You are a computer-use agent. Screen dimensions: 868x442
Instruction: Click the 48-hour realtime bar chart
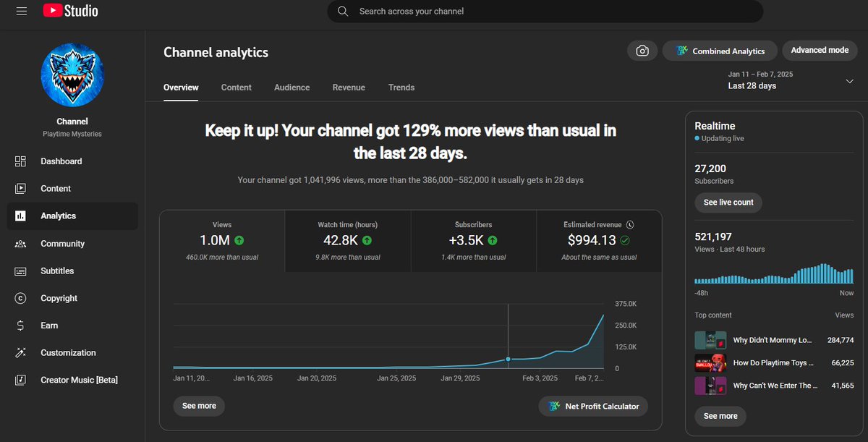tap(774, 273)
